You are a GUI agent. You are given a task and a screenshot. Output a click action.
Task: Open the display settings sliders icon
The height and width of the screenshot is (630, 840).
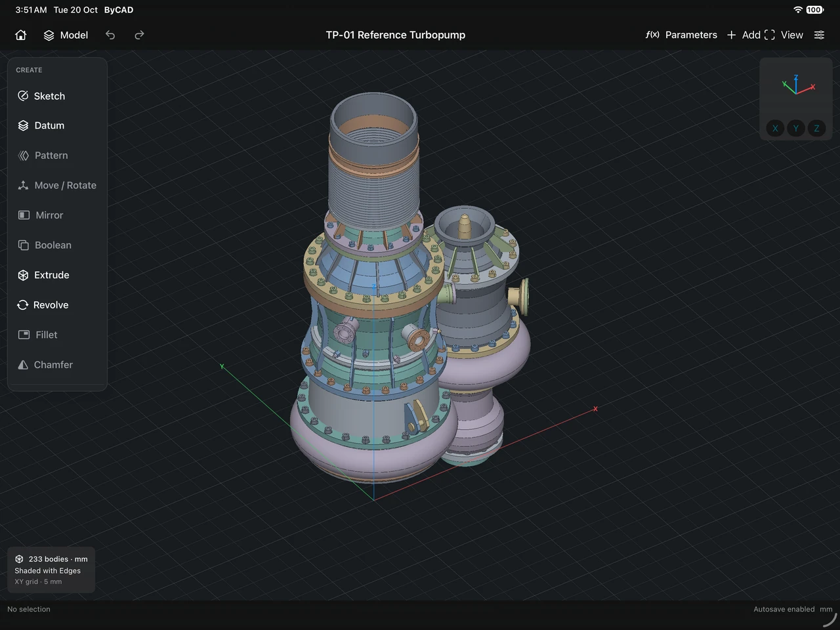[819, 35]
